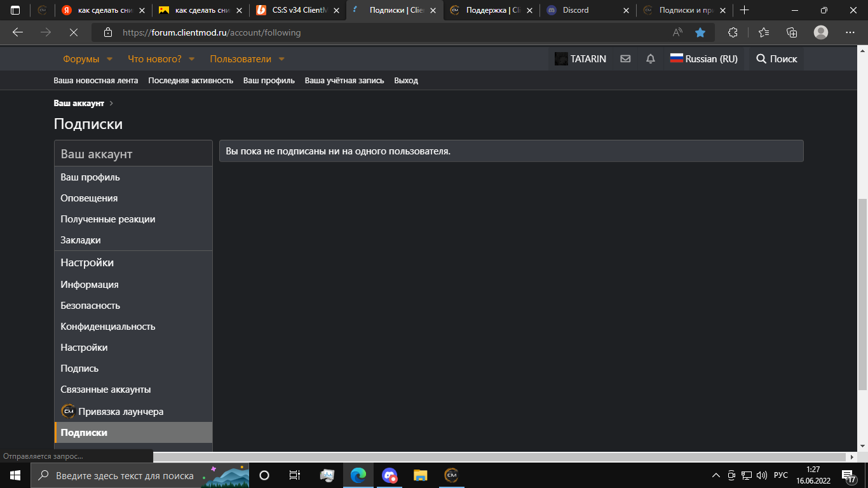Open the Edge profile avatar icon
868x488 pixels.
[x=821, y=32]
